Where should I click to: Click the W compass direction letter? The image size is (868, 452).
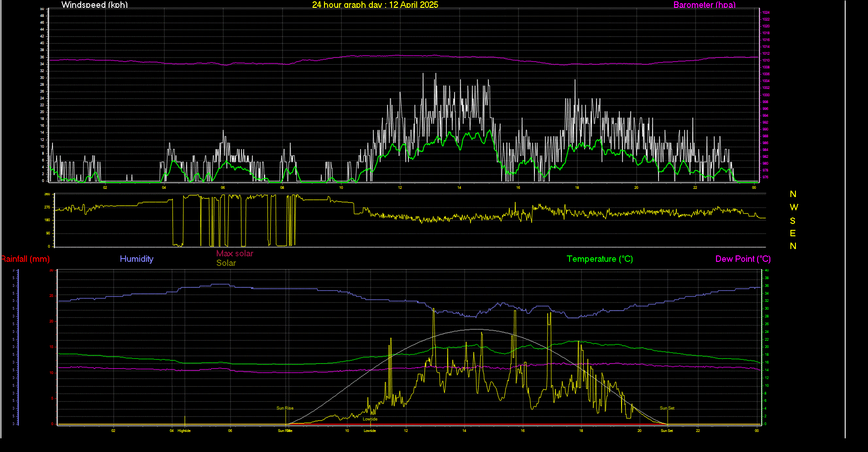tap(794, 208)
